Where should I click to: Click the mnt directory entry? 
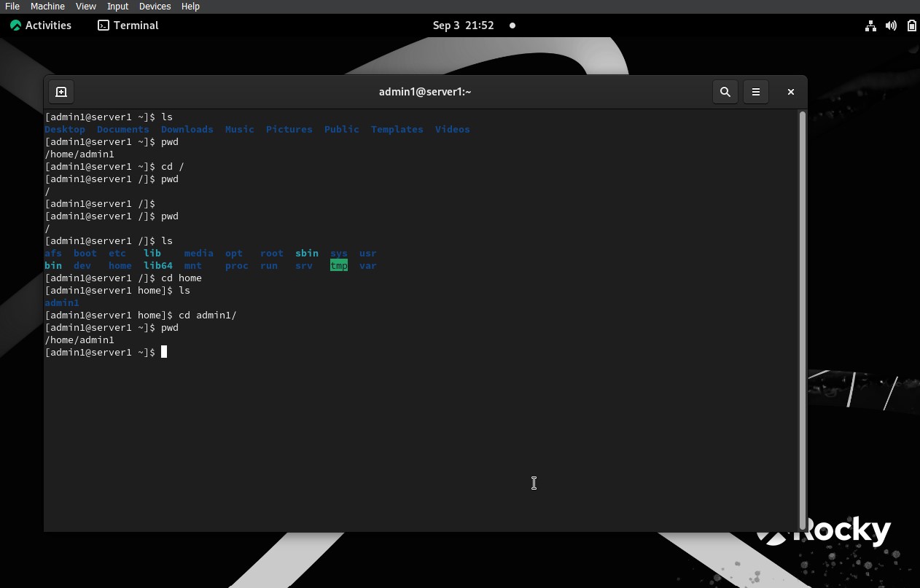[x=193, y=266]
